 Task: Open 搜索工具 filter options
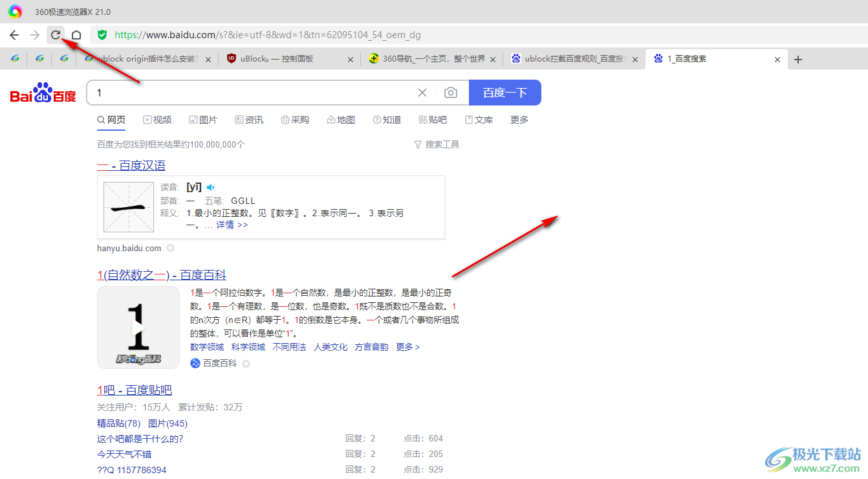pos(437,144)
